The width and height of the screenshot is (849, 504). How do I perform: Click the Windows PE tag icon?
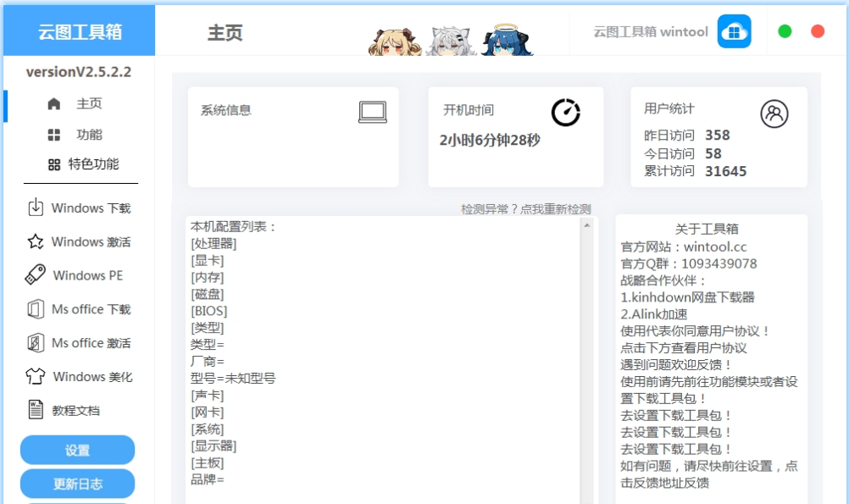pyautogui.click(x=33, y=275)
